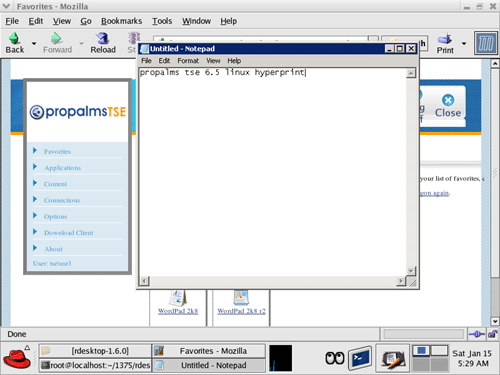500x375 pixels.
Task: Open the WordPad 2k8 r2 link
Action: 241,311
